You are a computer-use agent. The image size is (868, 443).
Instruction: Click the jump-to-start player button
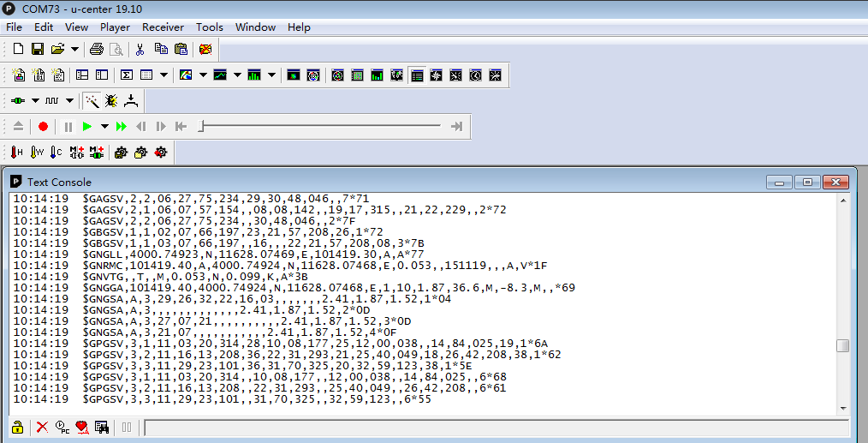[181, 127]
